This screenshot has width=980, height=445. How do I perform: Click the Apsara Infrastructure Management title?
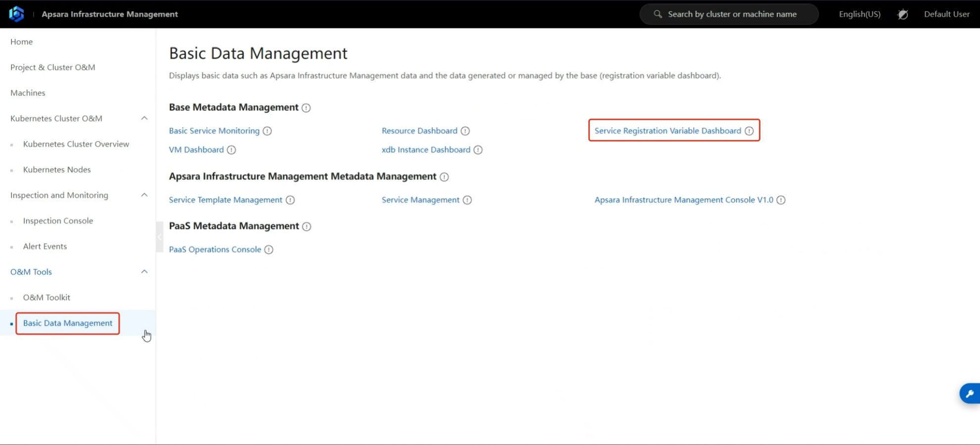click(x=110, y=14)
